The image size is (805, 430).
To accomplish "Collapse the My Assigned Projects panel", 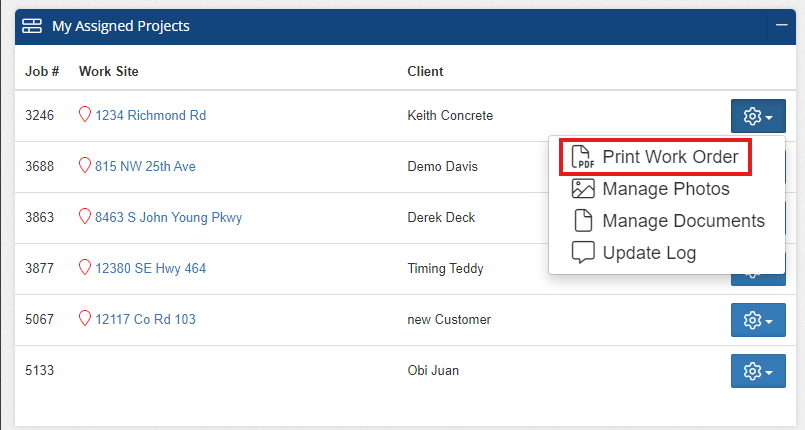I will pyautogui.click(x=781, y=25).
